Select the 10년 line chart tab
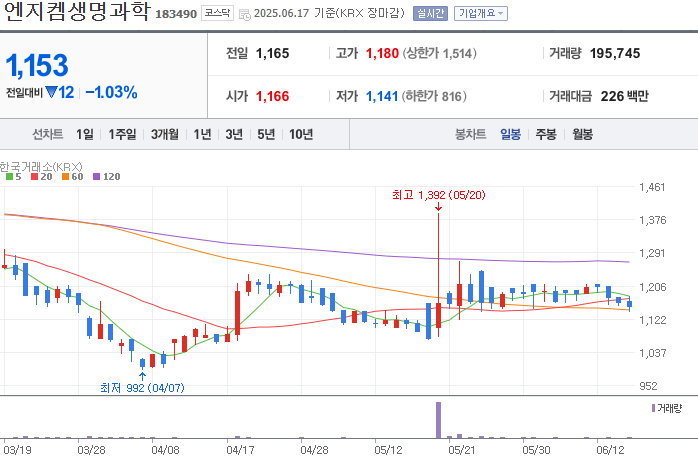Viewport: 698px width, 476px height. click(x=301, y=134)
